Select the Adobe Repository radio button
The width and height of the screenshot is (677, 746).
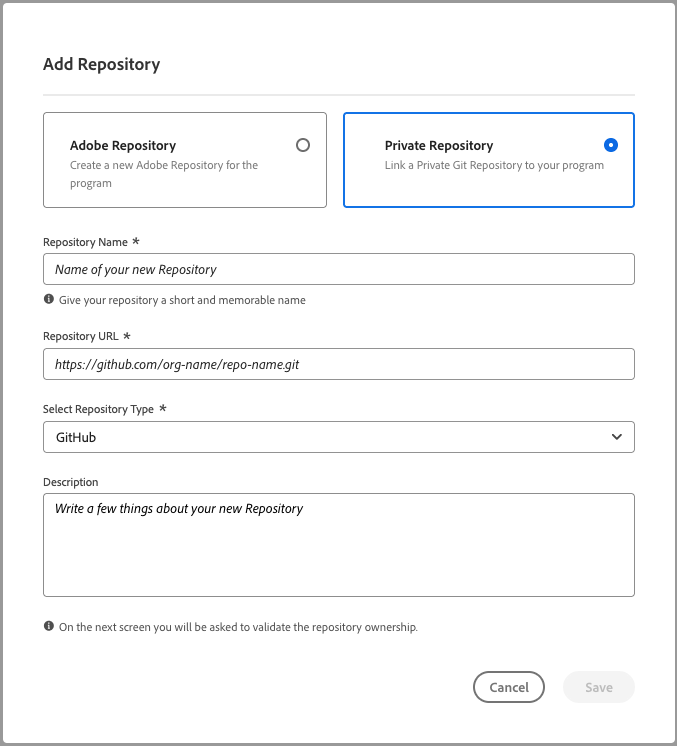[303, 145]
